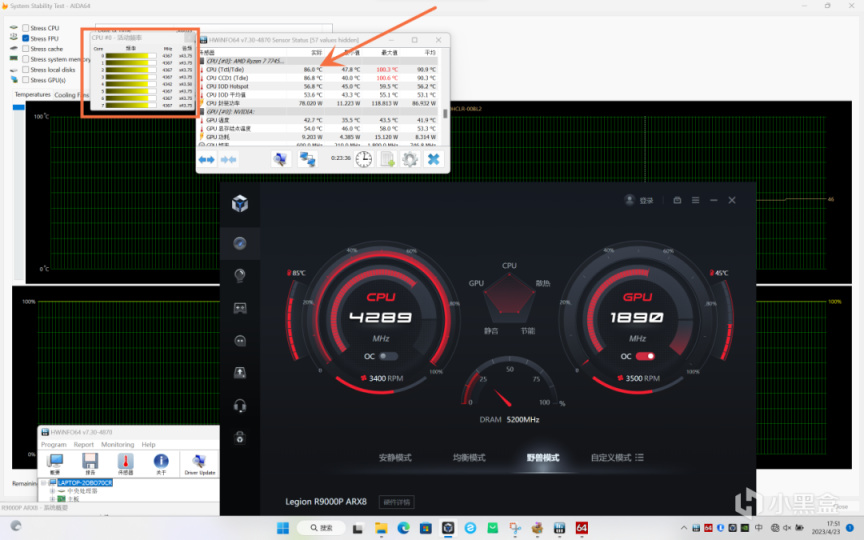This screenshot has width=864, height=540.
Task: Open the shopping bag sidebar icon
Action: (240, 438)
